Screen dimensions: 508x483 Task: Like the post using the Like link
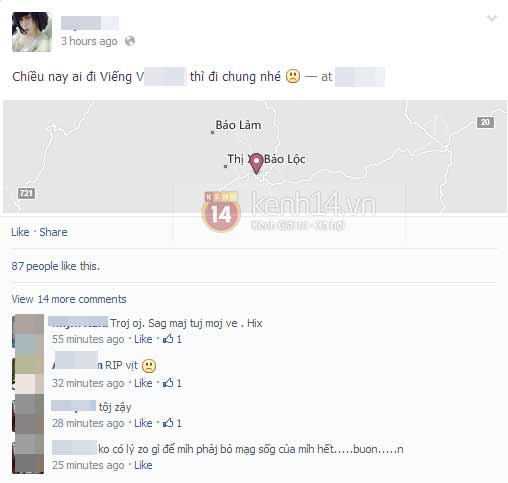coord(20,232)
